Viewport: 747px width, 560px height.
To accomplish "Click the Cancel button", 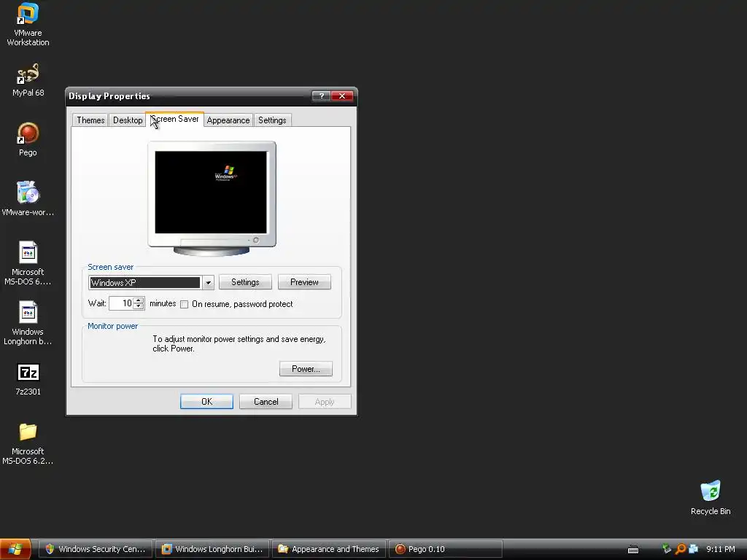I will (x=266, y=402).
